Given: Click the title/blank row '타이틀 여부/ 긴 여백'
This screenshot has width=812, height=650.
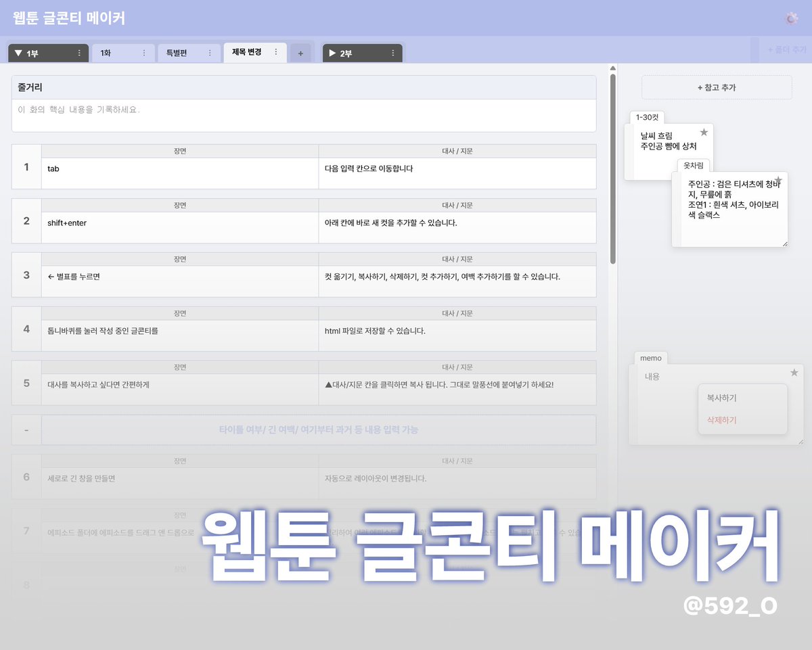Looking at the screenshot, I should pyautogui.click(x=319, y=430).
